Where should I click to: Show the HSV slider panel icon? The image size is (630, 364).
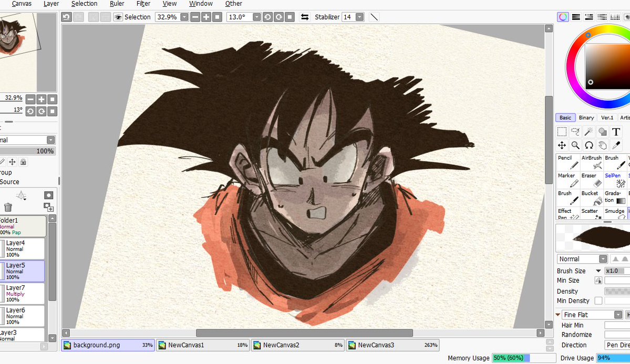[588, 17]
